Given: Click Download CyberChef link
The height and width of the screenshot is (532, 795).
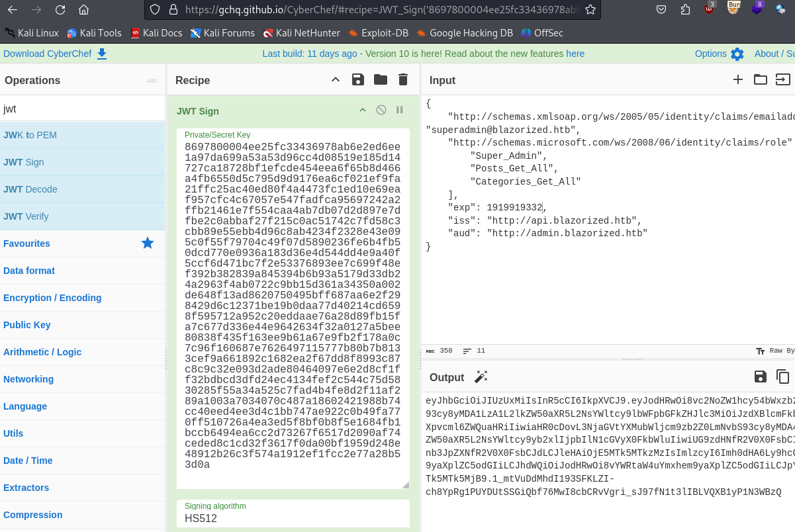Looking at the screenshot, I should click(x=55, y=54).
